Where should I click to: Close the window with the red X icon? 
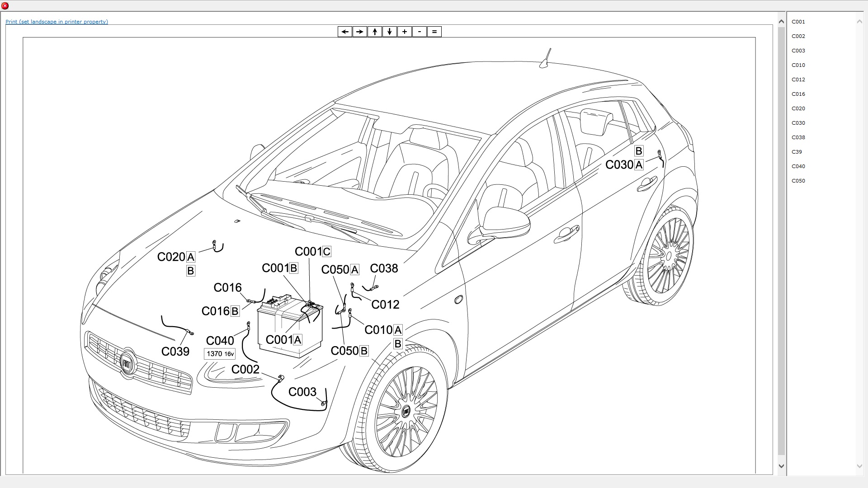click(x=5, y=6)
